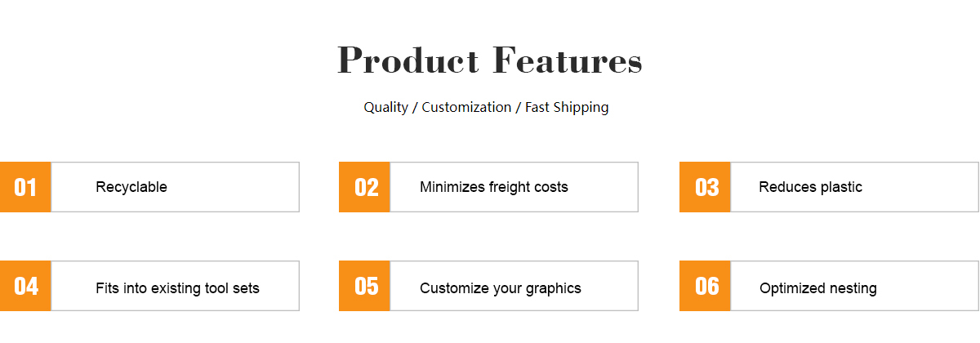Viewport: 980px width, 343px height.
Task: Click the word Customization in subtitle
Action: coord(466,108)
